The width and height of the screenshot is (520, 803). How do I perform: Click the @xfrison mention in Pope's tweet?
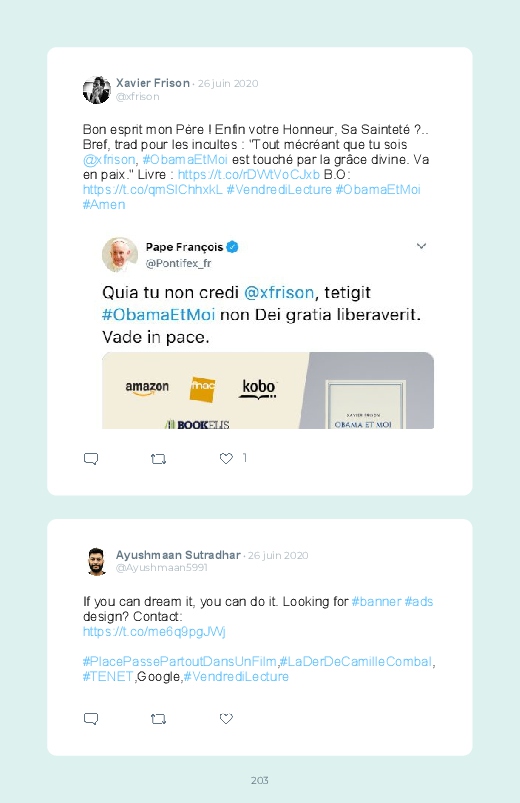coord(279,292)
